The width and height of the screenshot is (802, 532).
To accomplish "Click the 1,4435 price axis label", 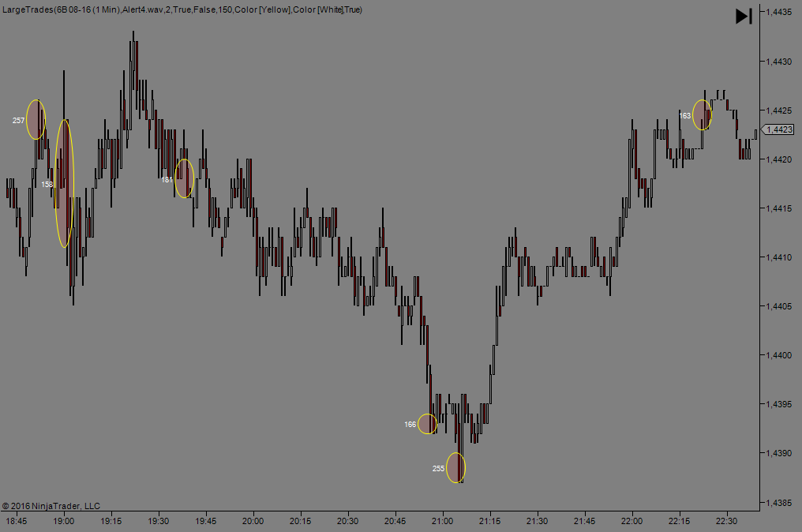I will [x=778, y=12].
